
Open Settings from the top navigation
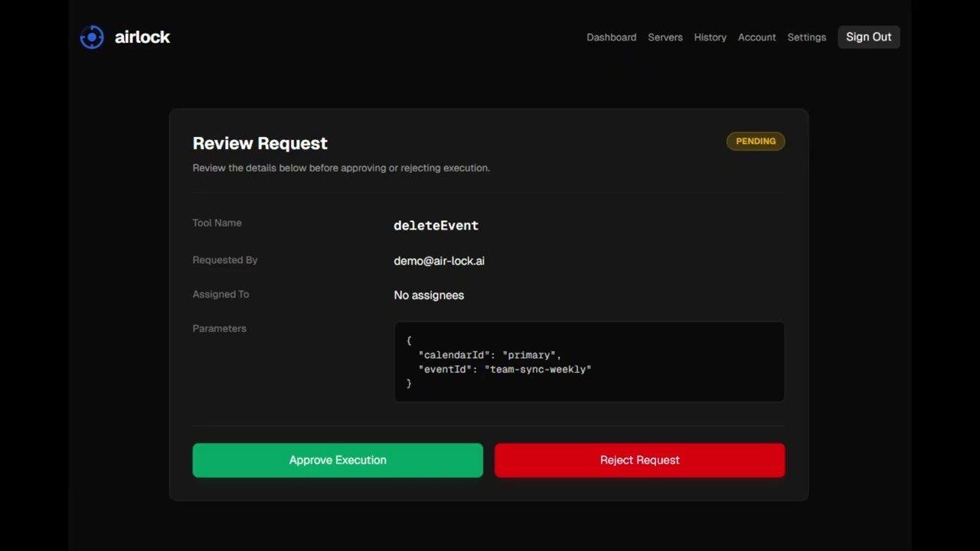point(807,37)
